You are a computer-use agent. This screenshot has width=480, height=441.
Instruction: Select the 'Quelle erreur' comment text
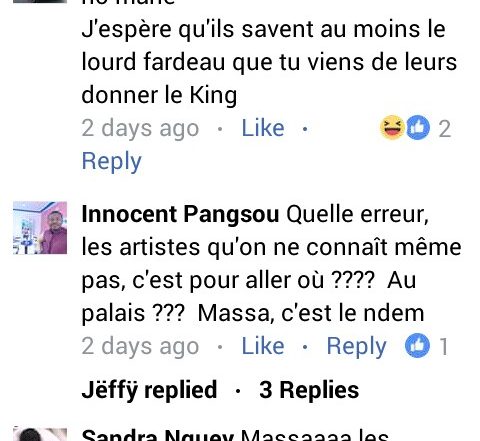click(x=271, y=264)
